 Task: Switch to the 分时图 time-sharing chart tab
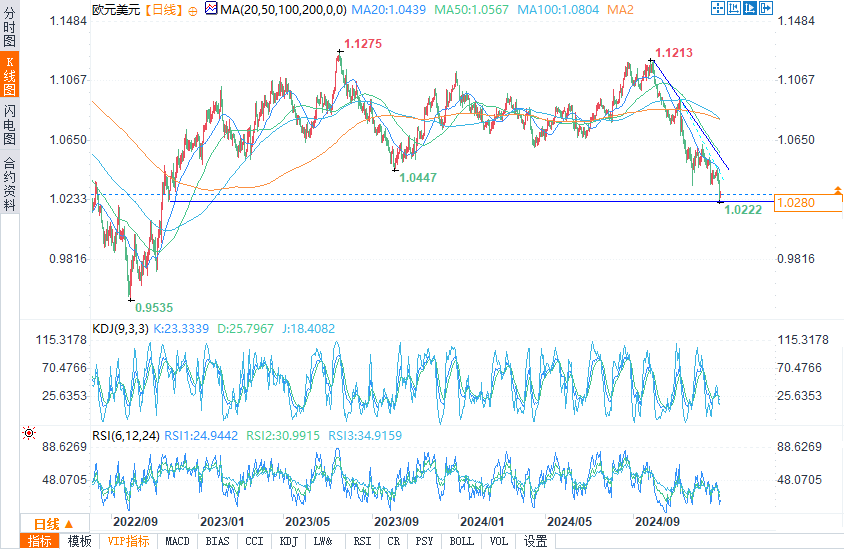[9, 27]
